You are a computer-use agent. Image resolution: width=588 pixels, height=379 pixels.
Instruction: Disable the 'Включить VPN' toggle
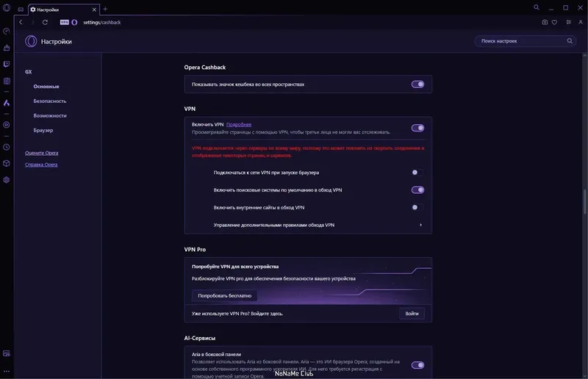tap(417, 128)
